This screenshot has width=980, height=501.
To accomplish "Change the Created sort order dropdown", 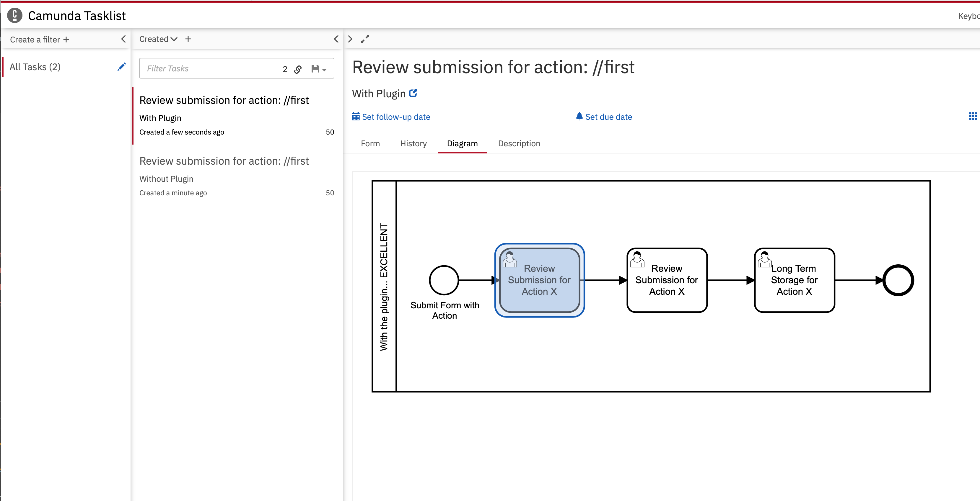I will tap(158, 39).
